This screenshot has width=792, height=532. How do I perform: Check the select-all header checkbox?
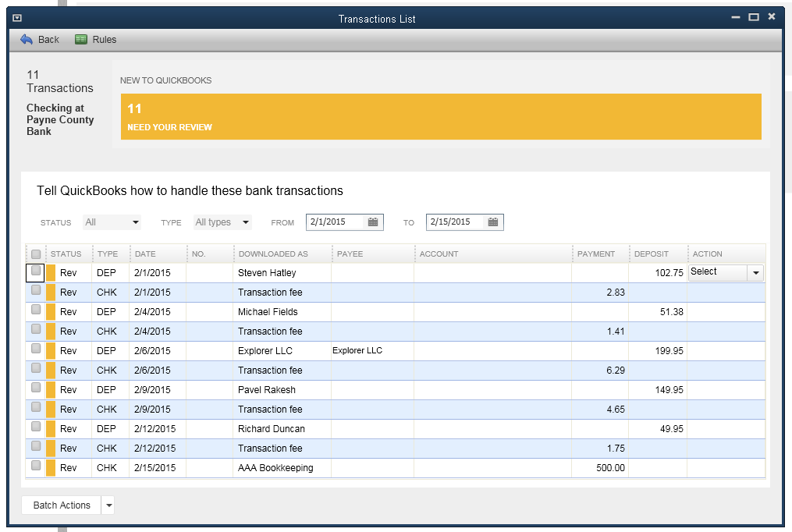point(36,254)
